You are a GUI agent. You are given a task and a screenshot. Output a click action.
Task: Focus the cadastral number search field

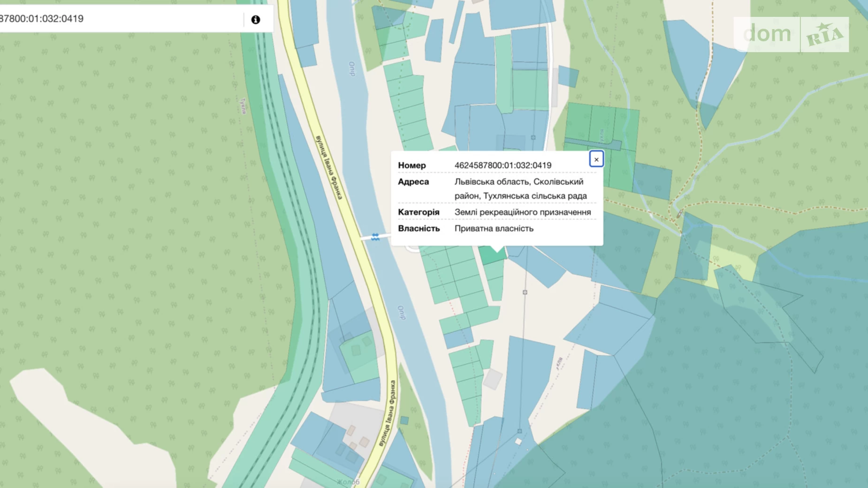coord(117,19)
